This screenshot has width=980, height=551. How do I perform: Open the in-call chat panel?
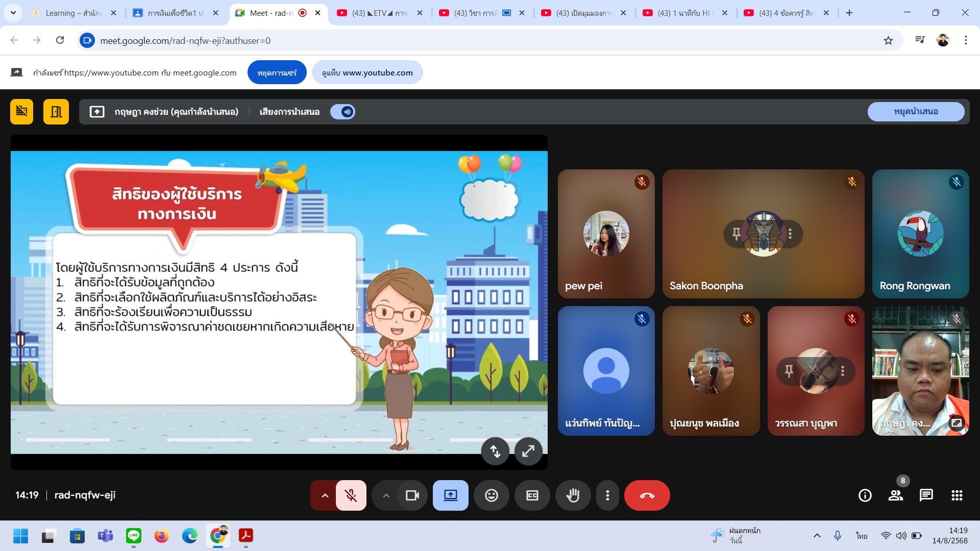point(926,495)
